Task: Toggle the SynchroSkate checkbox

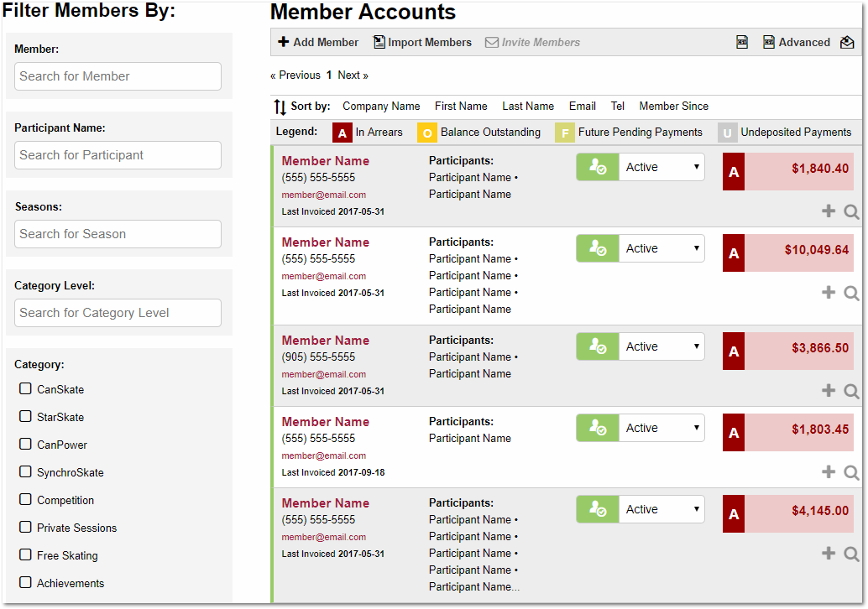Action: click(25, 471)
